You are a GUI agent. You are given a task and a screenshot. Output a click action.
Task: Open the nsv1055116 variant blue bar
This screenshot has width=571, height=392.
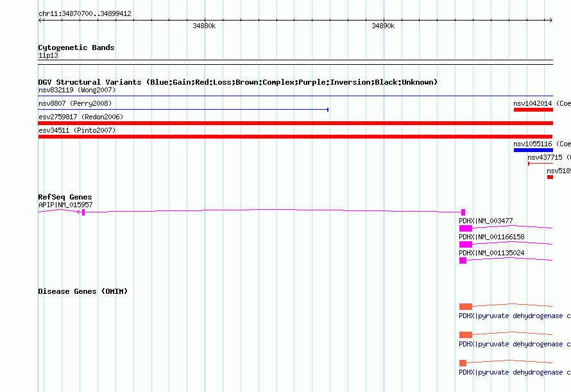pos(534,150)
